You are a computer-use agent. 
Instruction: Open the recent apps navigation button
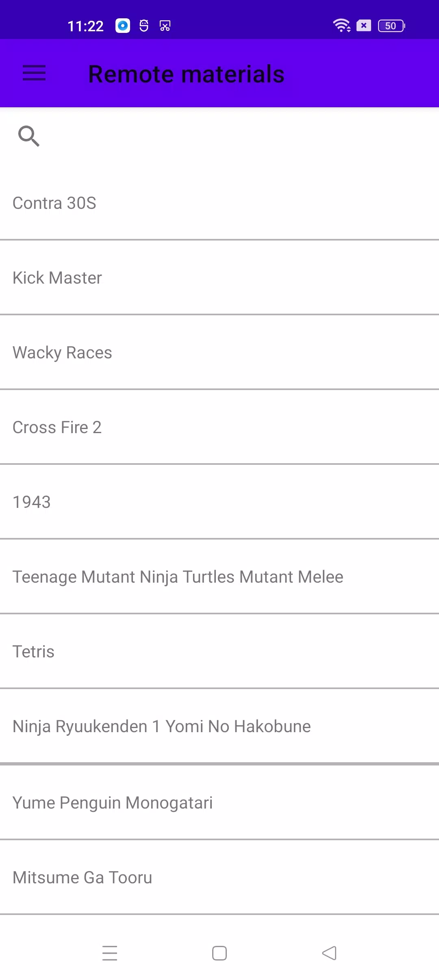pyautogui.click(x=110, y=953)
